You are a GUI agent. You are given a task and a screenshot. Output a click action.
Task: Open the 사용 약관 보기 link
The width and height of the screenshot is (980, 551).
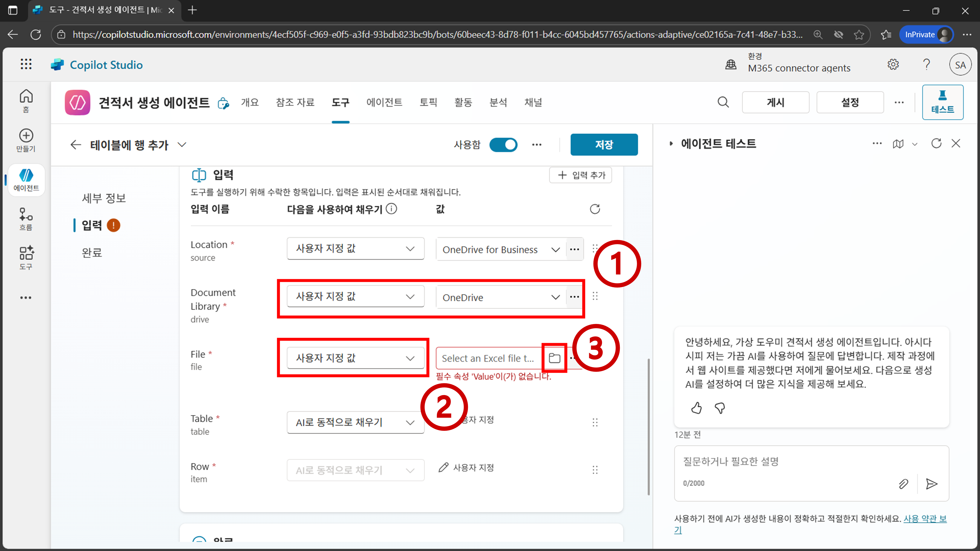[x=924, y=519]
